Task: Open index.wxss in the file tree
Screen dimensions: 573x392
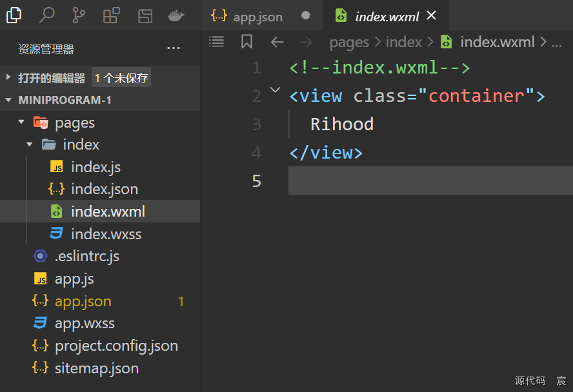Action: (100, 233)
